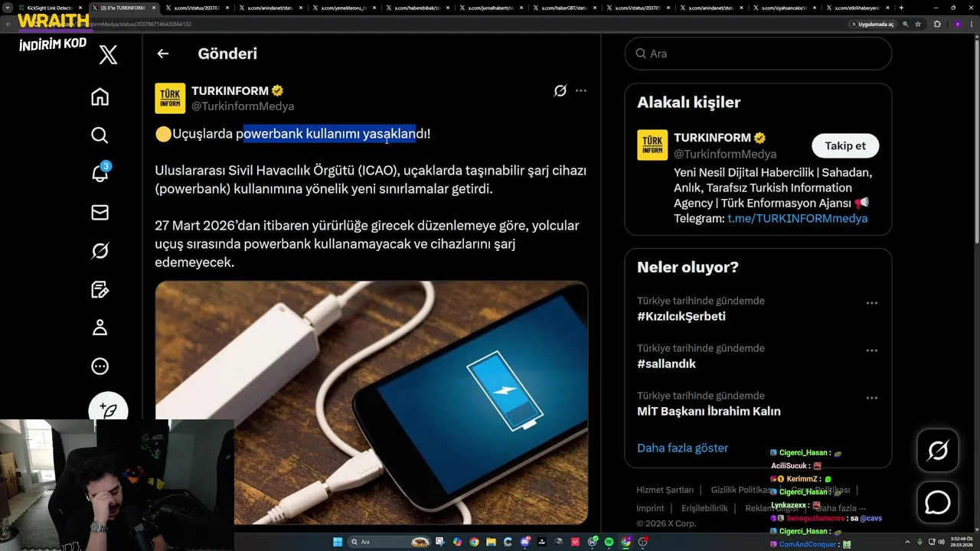980x551 pixels.
Task: Open the post's powerbank phone image
Action: 371,403
